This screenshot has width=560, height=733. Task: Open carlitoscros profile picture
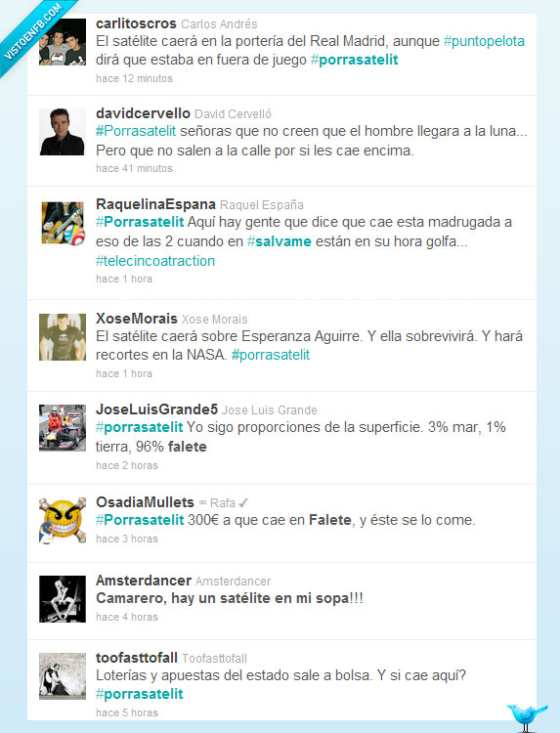point(63,42)
